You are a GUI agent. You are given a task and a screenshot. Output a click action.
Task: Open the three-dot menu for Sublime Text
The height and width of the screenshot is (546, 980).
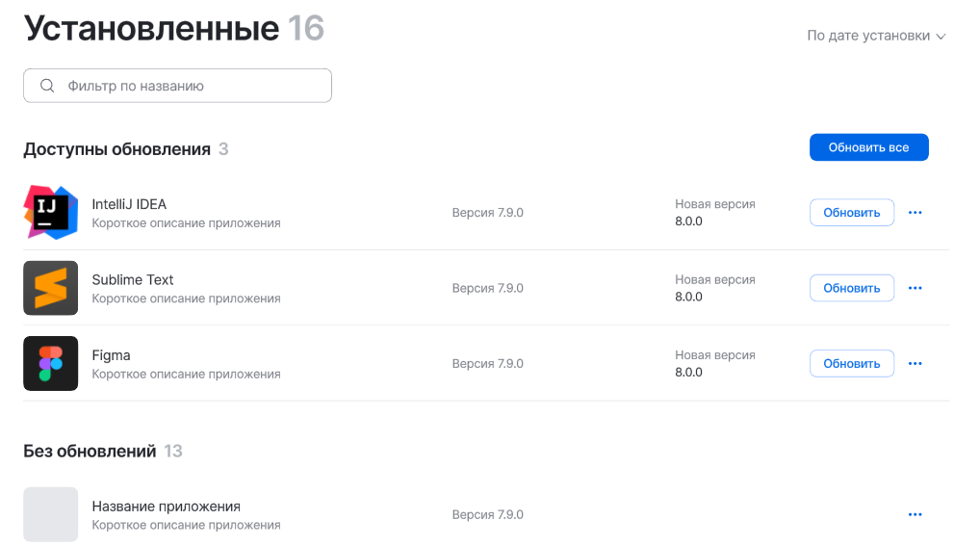(915, 288)
